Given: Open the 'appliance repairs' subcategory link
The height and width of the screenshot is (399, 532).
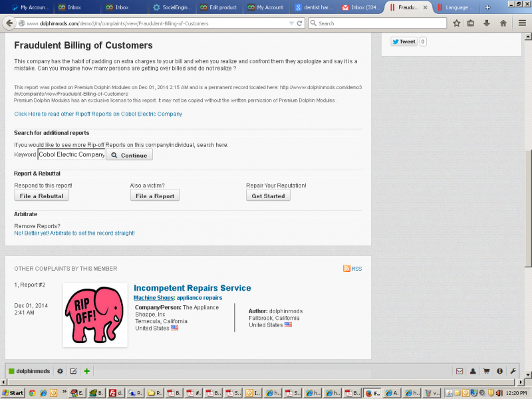Looking at the screenshot, I should pyautogui.click(x=199, y=298).
